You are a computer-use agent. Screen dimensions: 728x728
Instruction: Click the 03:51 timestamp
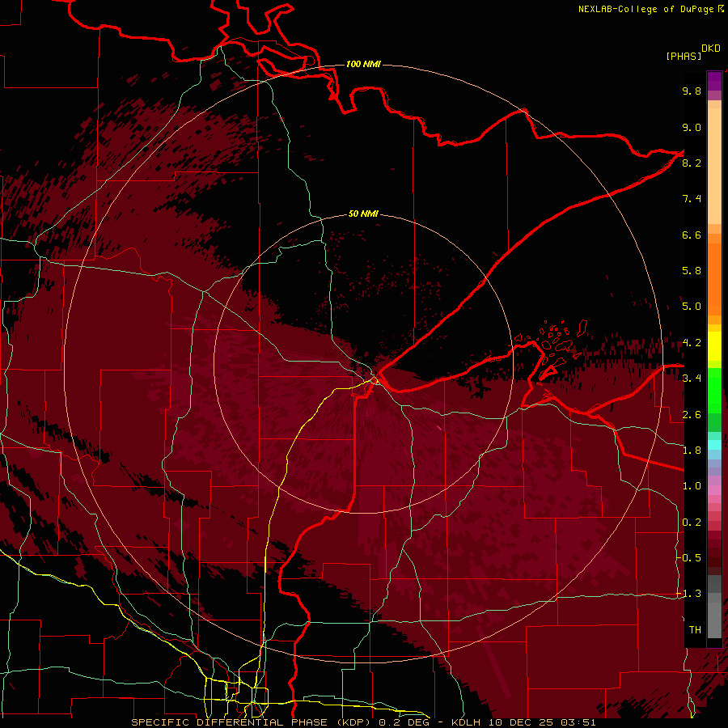pyautogui.click(x=578, y=722)
